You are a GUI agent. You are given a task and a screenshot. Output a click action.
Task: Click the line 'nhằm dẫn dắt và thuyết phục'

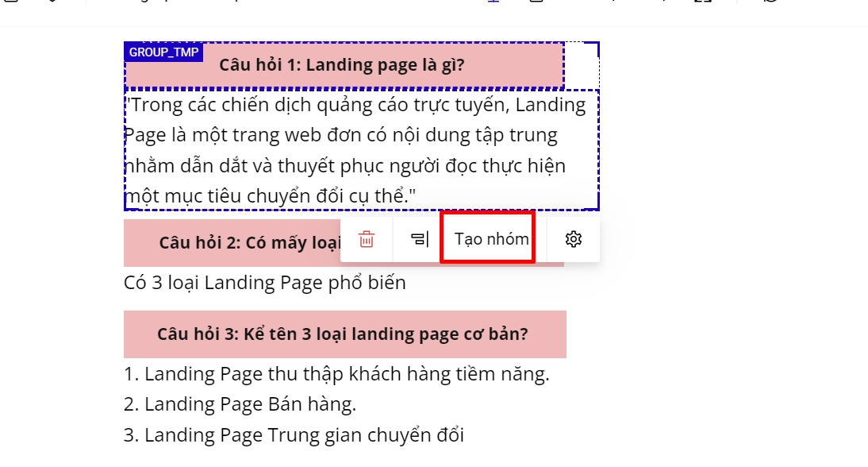[x=346, y=166]
